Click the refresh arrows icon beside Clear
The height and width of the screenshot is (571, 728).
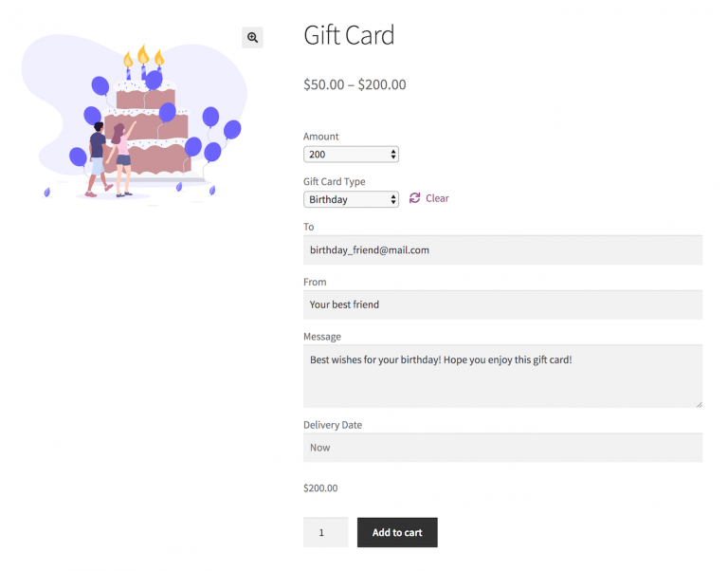pos(414,198)
